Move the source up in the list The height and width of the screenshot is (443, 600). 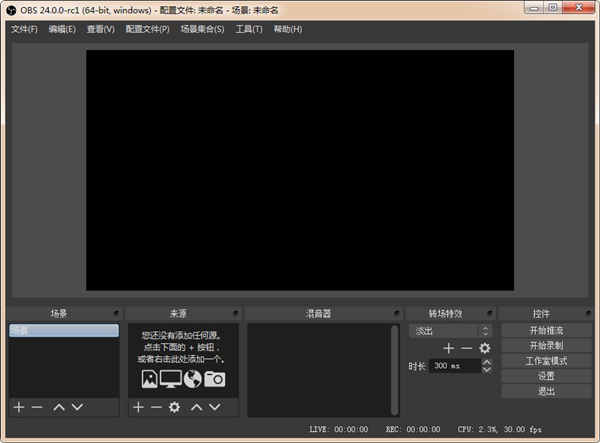pyautogui.click(x=196, y=407)
